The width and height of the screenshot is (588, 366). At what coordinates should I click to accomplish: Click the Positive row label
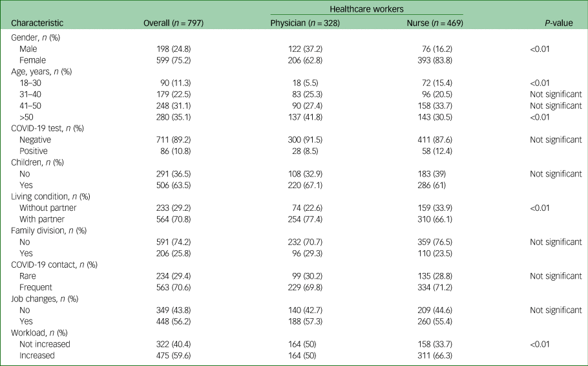pos(33,151)
